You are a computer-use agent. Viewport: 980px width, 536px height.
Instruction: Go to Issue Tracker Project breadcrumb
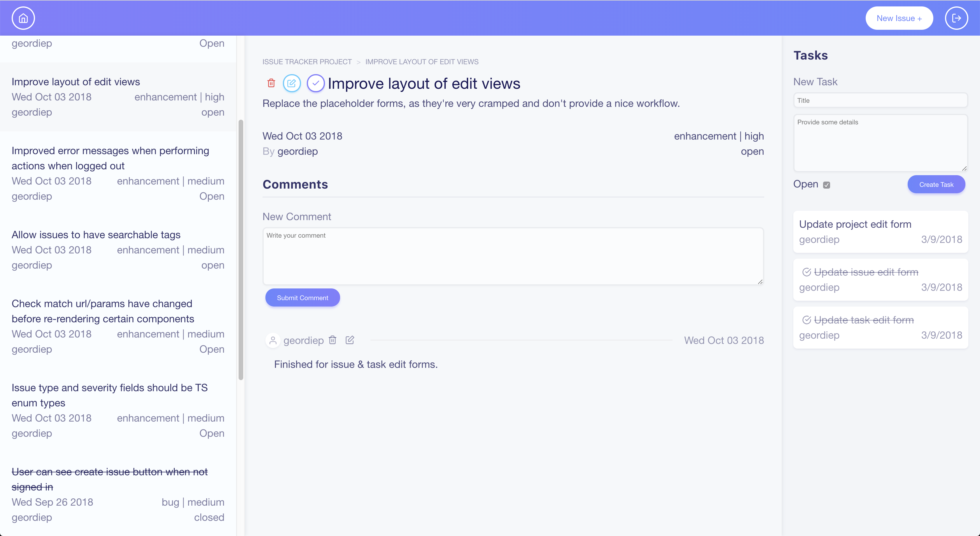pyautogui.click(x=307, y=62)
